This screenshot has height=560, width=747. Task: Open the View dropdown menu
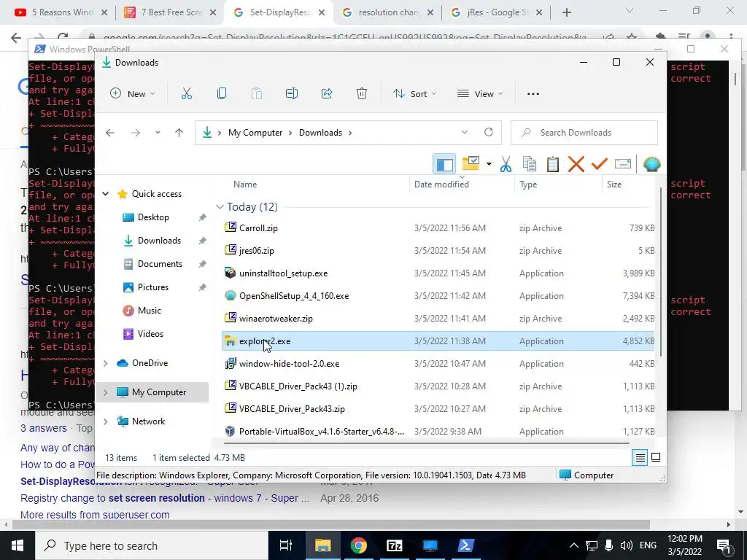tap(480, 94)
